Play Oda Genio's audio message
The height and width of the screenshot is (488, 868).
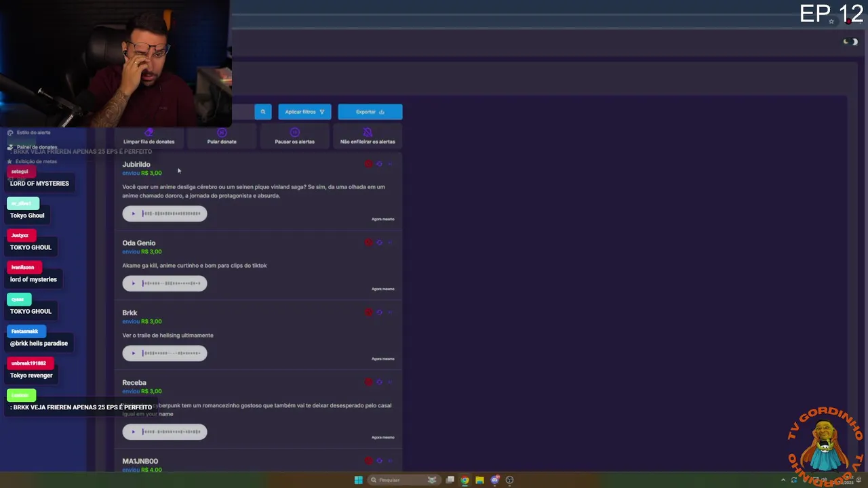[x=133, y=283]
